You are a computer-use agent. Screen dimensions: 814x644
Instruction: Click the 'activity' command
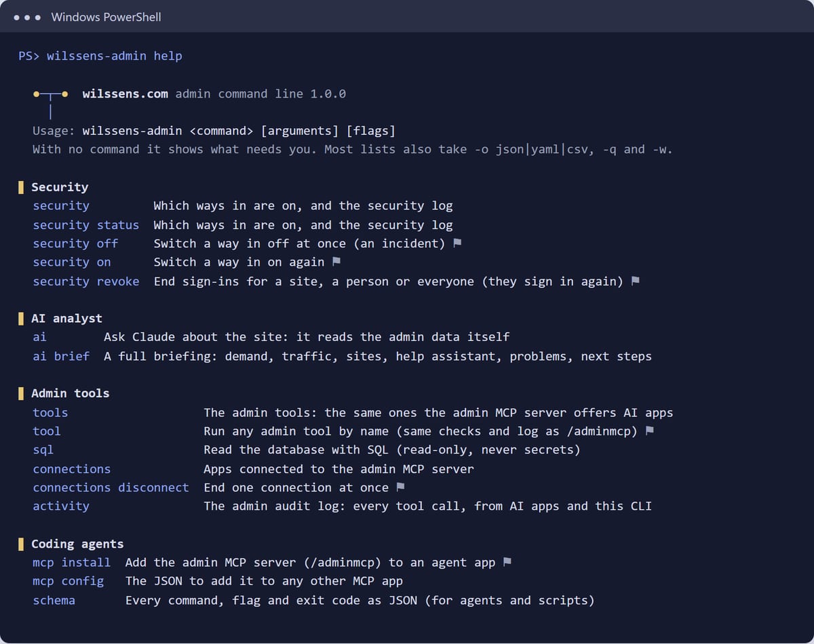pyautogui.click(x=61, y=506)
